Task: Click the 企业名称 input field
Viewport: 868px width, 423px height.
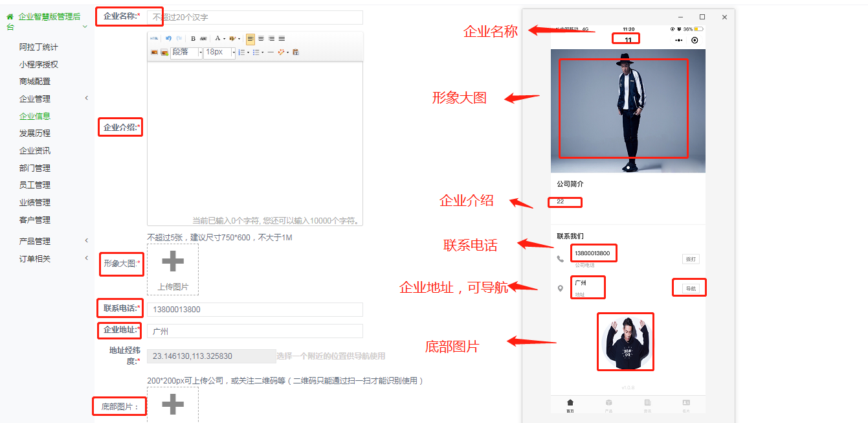Action: click(x=254, y=17)
